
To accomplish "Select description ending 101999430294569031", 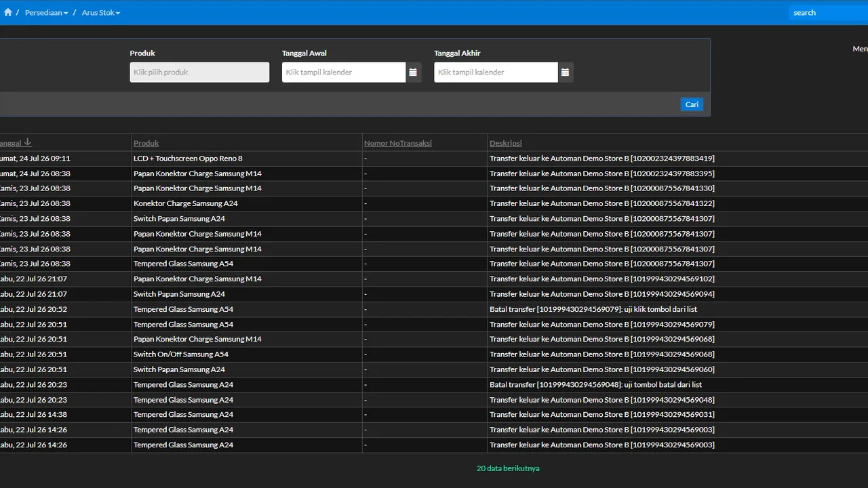I will [601, 414].
